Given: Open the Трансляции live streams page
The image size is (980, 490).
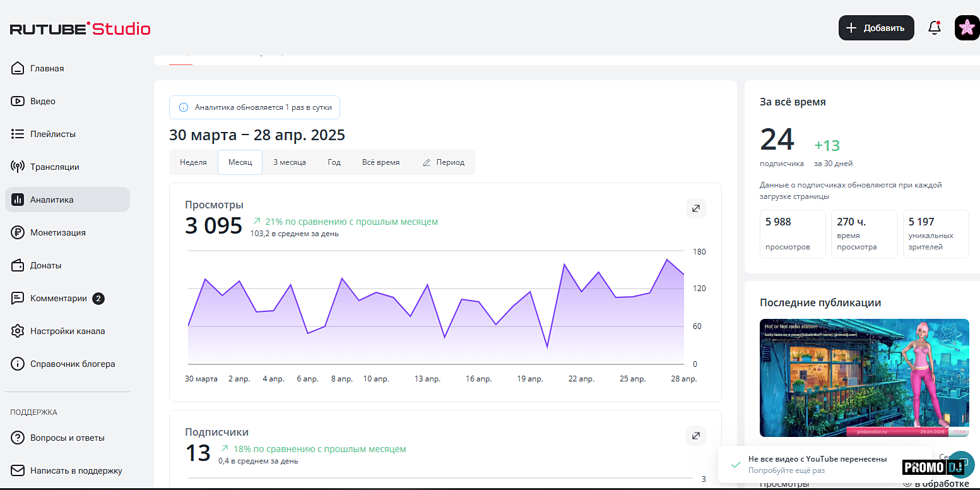Looking at the screenshot, I should click(x=54, y=167).
